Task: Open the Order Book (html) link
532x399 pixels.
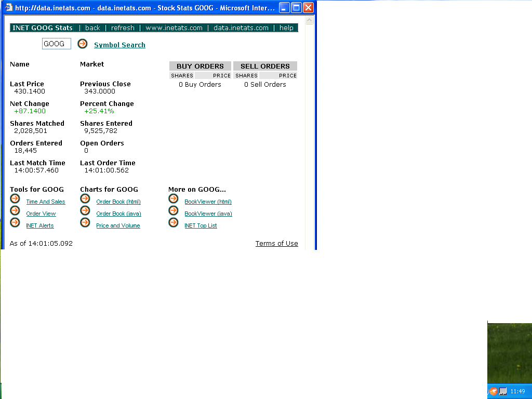Action: pos(118,202)
